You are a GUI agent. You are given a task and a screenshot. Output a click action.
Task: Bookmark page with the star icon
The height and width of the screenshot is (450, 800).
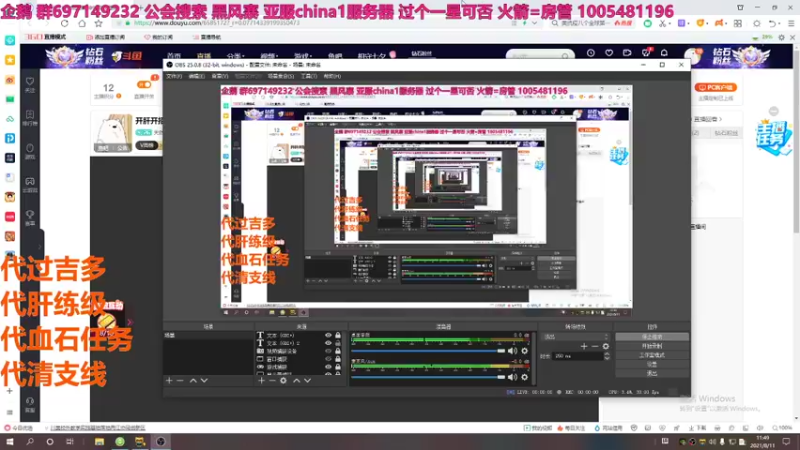click(98, 23)
